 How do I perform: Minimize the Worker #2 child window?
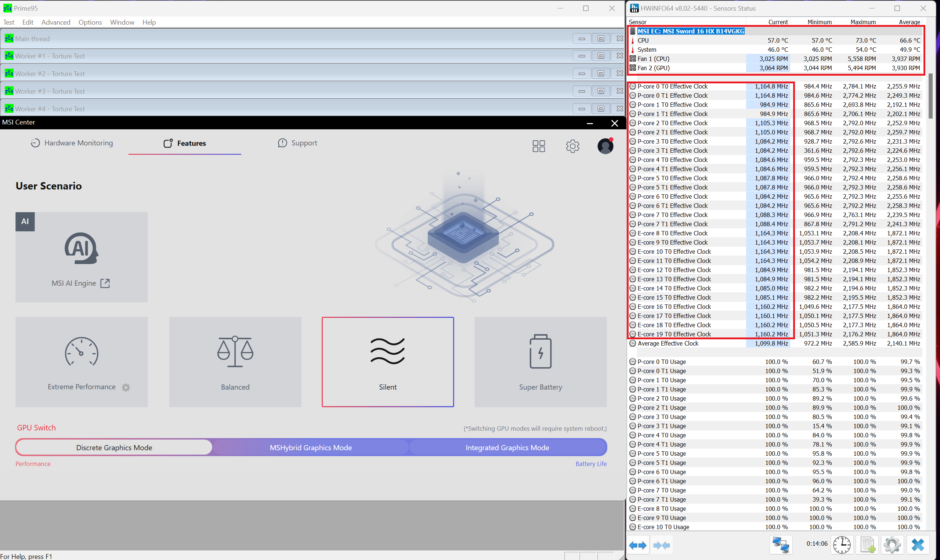click(582, 73)
